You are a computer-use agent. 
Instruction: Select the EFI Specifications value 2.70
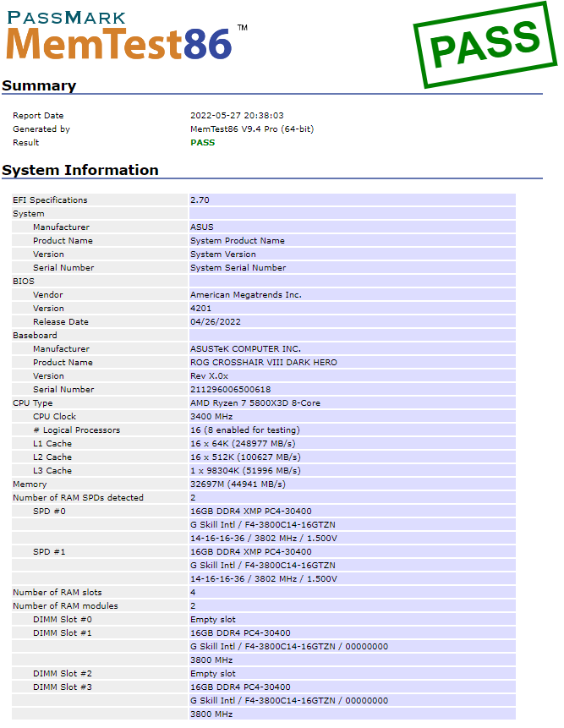click(x=200, y=200)
